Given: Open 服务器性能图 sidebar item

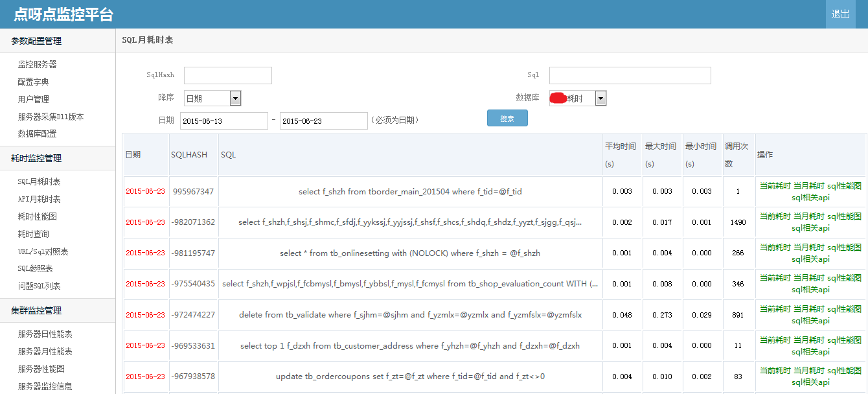Looking at the screenshot, I should [41, 369].
